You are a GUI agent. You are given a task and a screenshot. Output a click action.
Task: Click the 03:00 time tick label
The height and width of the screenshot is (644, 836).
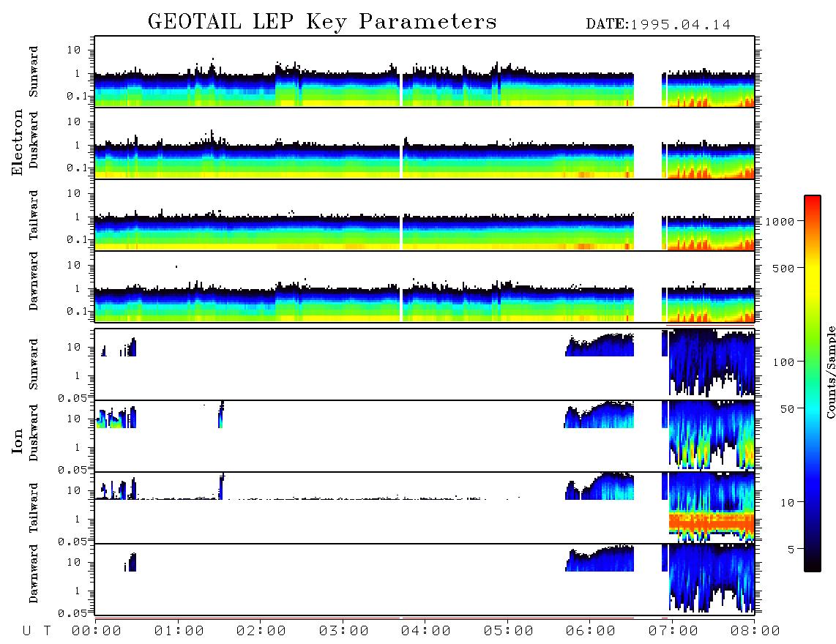pos(344,631)
